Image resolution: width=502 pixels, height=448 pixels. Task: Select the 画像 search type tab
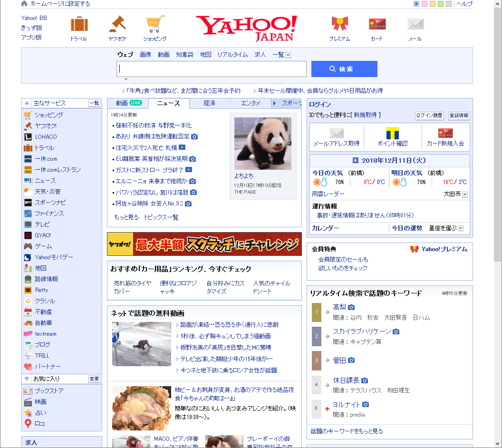[x=145, y=55]
